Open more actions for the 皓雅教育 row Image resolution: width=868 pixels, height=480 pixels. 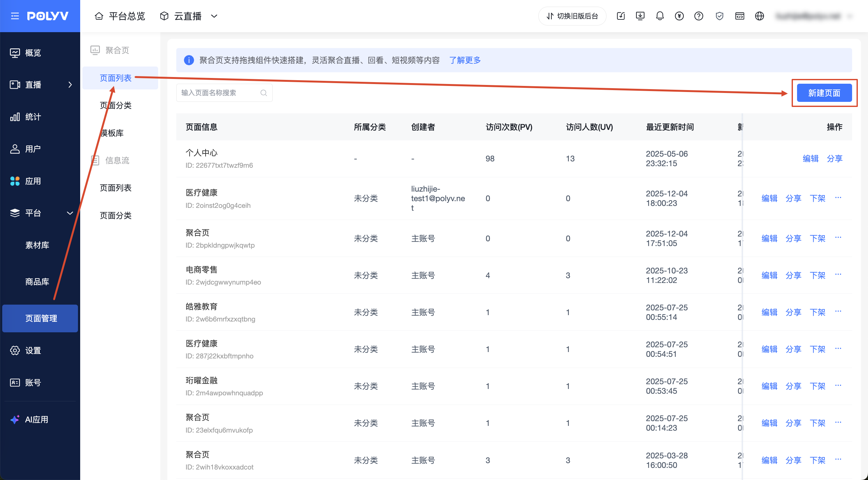point(838,312)
